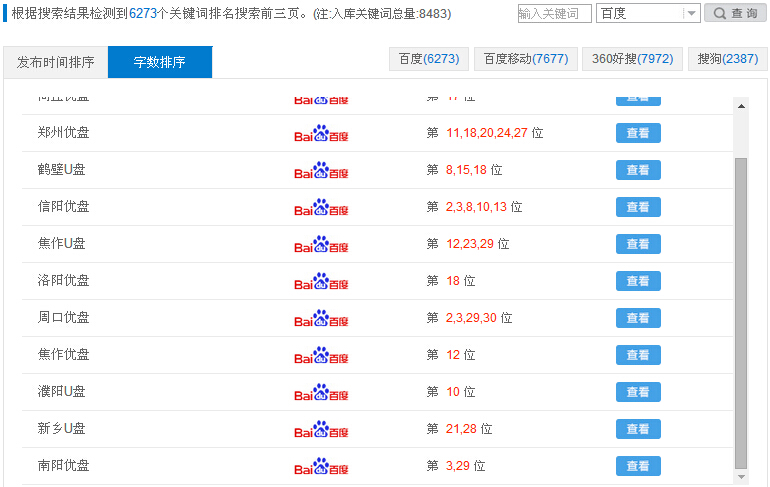The image size is (770, 487).
Task: View ranking for 焦作U盘
Action: (638, 244)
